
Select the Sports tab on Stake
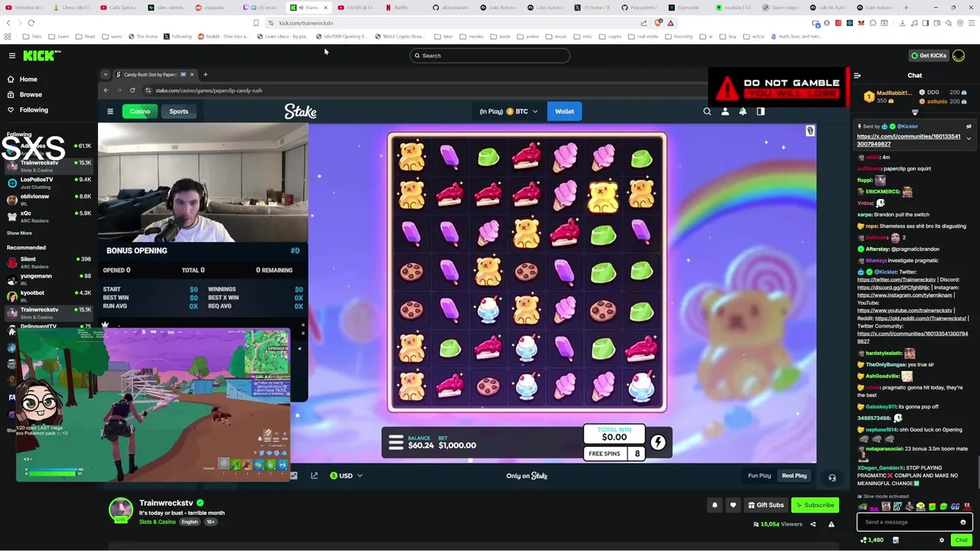click(178, 112)
